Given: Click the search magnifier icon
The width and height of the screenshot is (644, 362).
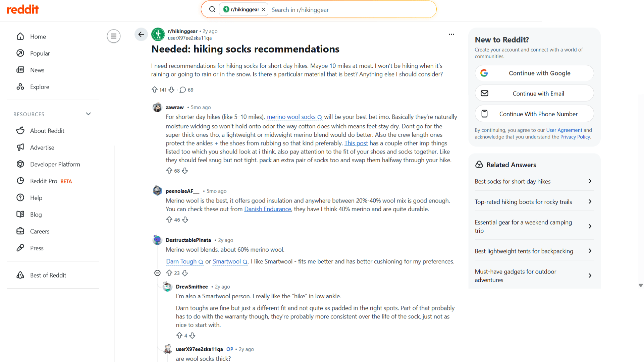Looking at the screenshot, I should (x=212, y=9).
